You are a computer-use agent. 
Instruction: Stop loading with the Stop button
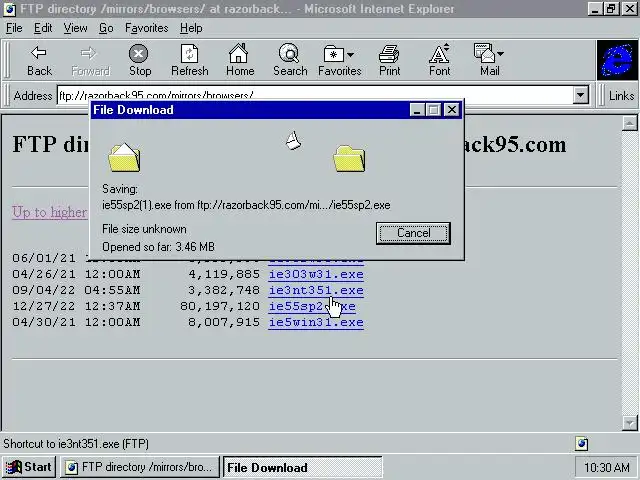click(140, 60)
